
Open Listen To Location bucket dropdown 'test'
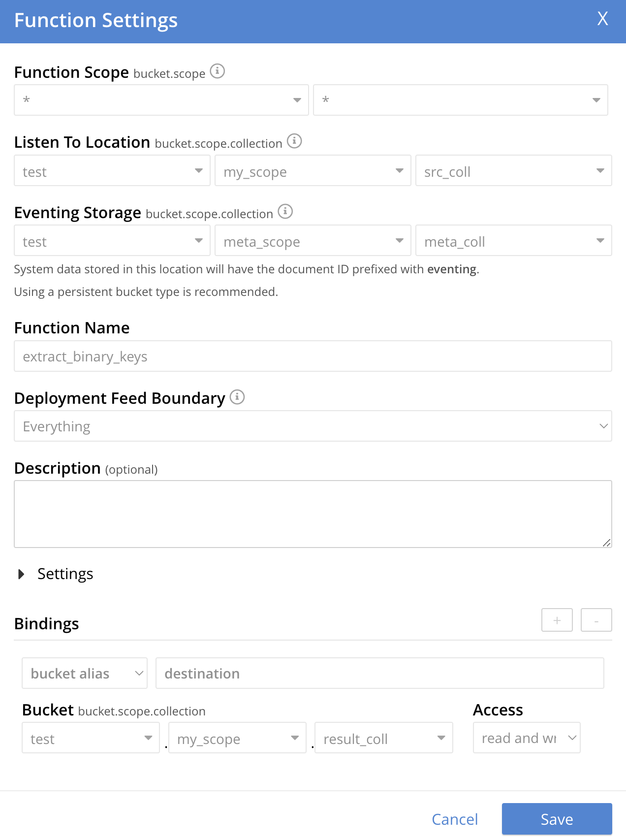(x=112, y=170)
